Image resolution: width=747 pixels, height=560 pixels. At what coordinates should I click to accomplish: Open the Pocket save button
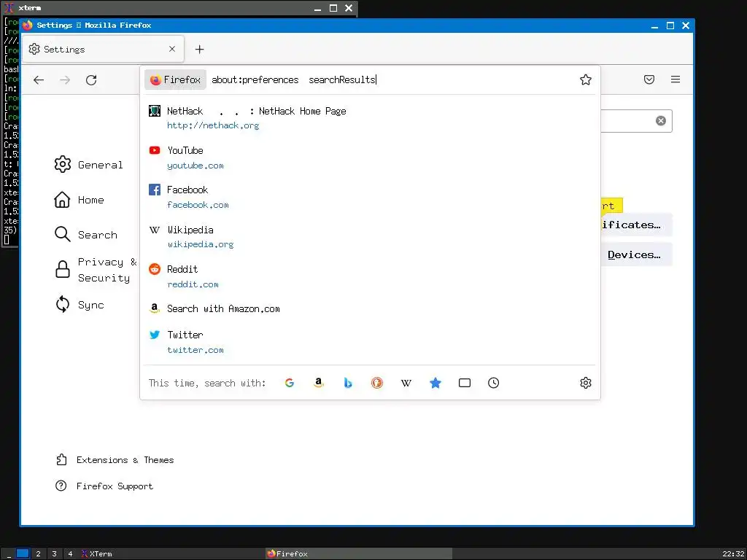click(649, 79)
